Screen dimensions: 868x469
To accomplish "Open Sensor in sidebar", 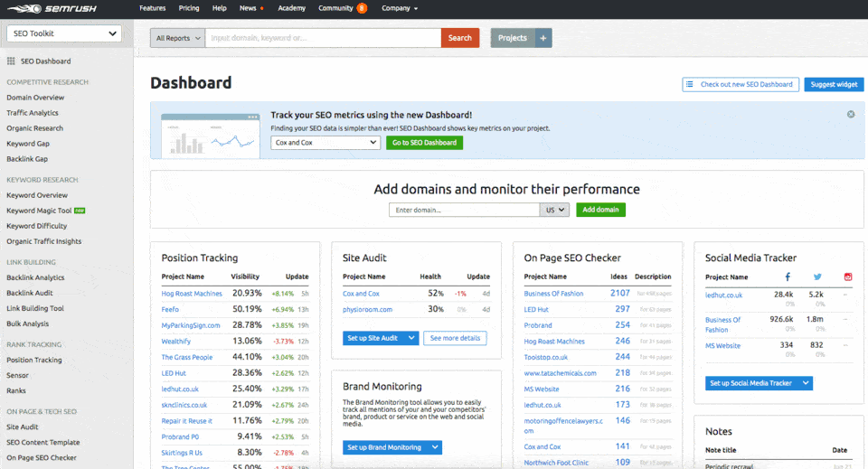I will point(17,376).
